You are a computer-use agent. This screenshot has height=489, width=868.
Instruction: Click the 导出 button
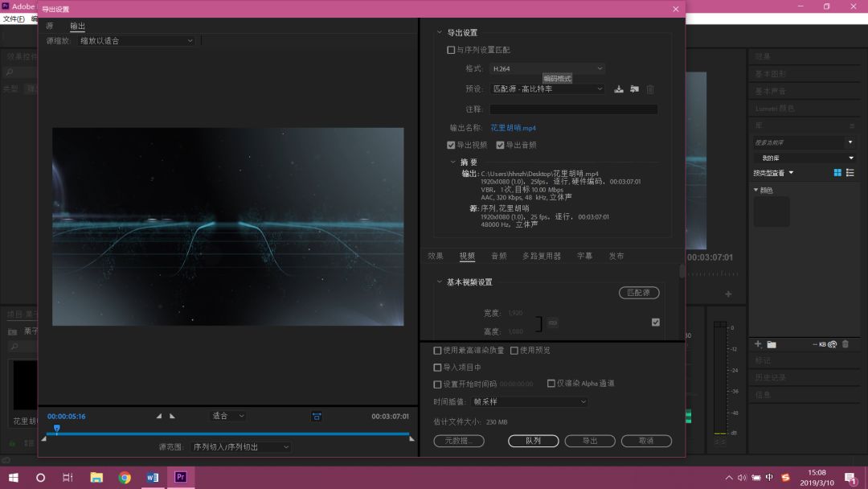(590, 441)
